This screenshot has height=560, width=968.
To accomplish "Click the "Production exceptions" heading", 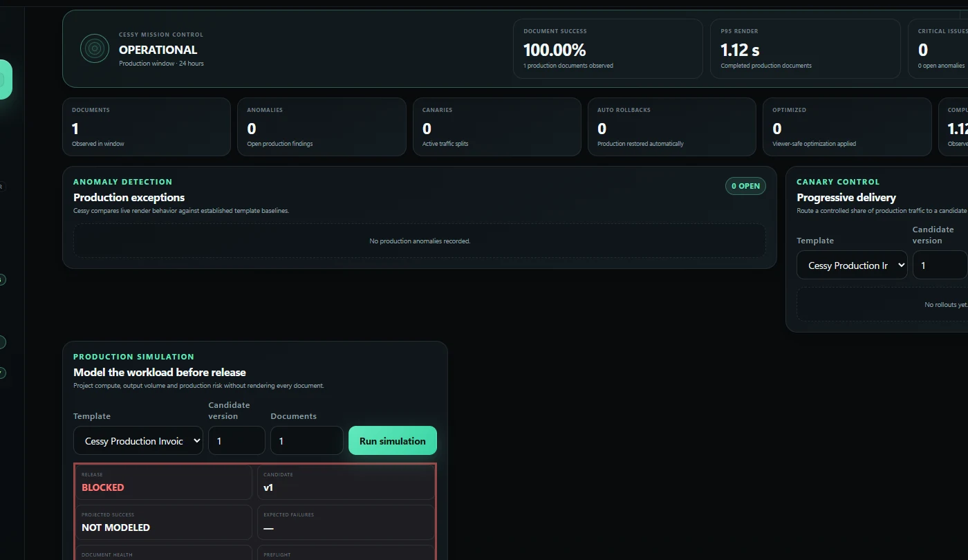I will (129, 197).
